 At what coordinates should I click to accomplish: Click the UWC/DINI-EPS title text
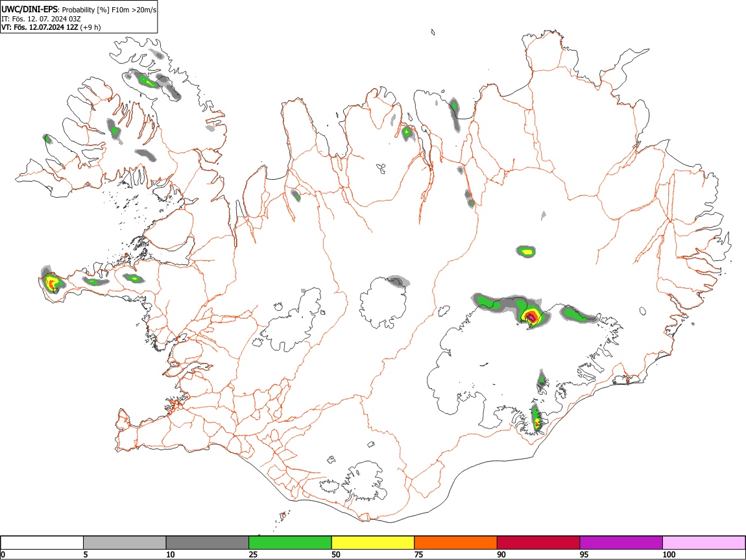point(30,10)
